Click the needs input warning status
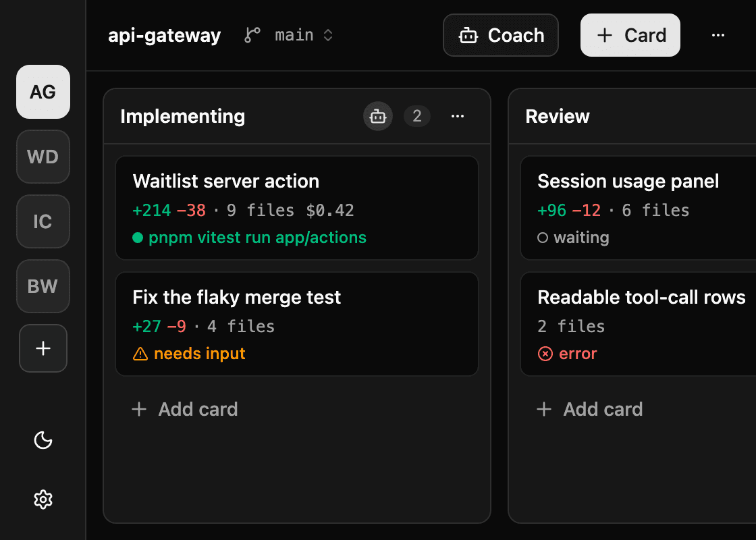The image size is (756, 540). 189,354
